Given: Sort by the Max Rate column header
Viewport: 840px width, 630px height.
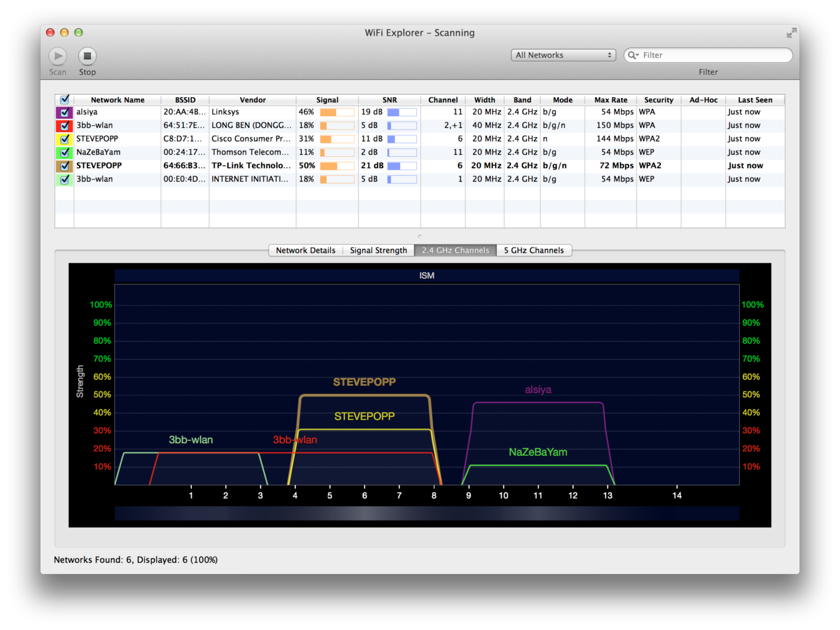Looking at the screenshot, I should click(611, 100).
